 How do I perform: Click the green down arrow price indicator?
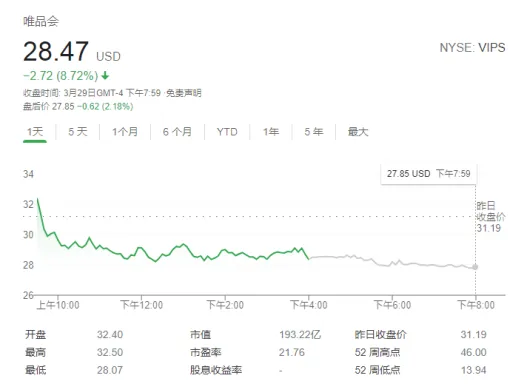pyautogui.click(x=105, y=76)
